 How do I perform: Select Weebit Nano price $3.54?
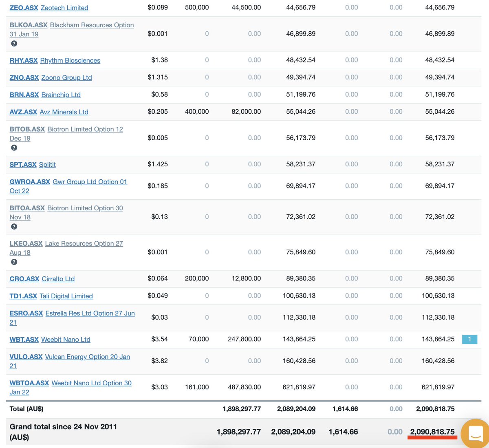tap(159, 339)
